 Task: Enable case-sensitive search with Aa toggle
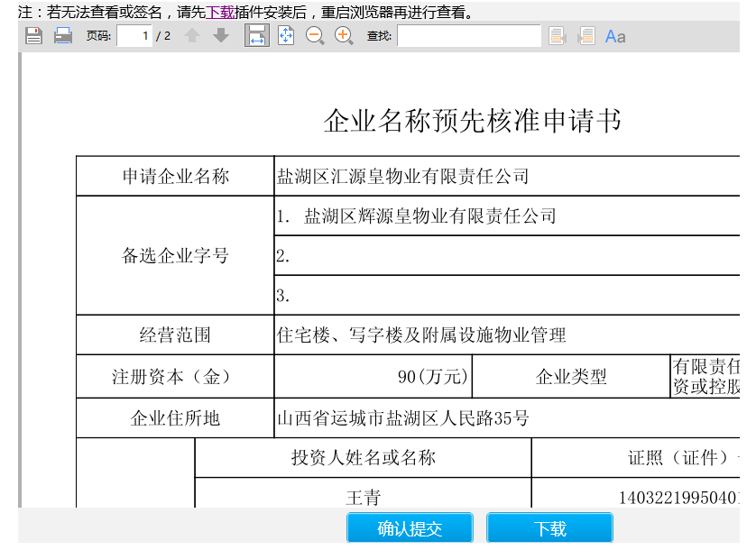(615, 36)
